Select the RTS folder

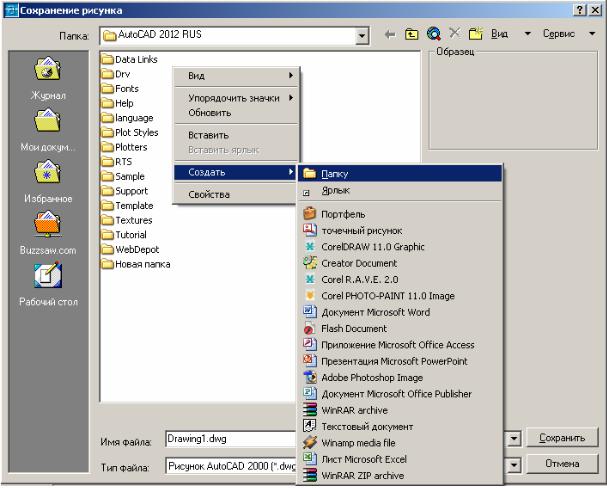point(117,162)
